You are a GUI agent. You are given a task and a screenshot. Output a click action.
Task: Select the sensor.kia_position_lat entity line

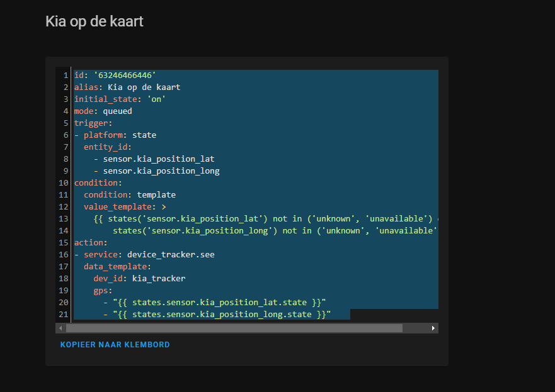(159, 159)
